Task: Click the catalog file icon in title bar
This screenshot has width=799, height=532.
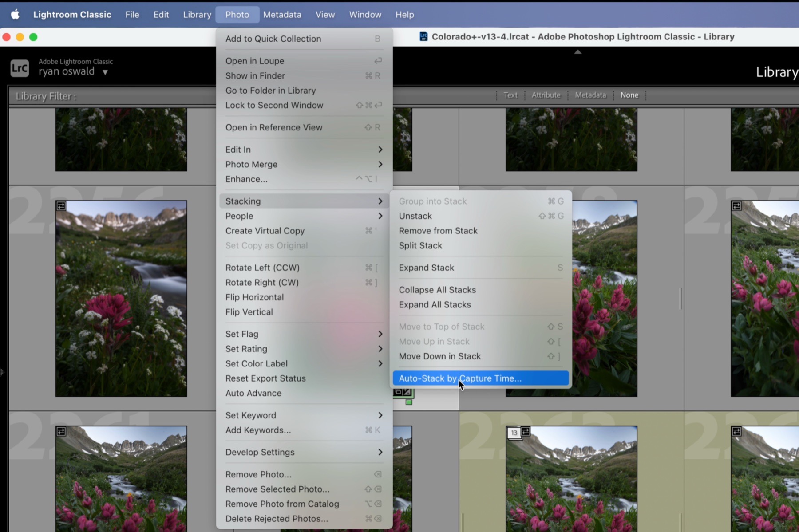Action: [423, 37]
